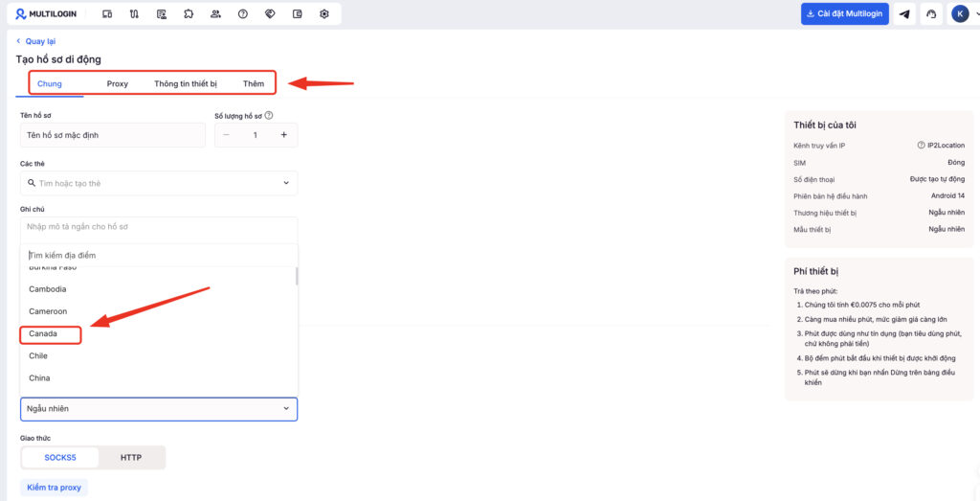Click the Multilogin logo

[46, 13]
